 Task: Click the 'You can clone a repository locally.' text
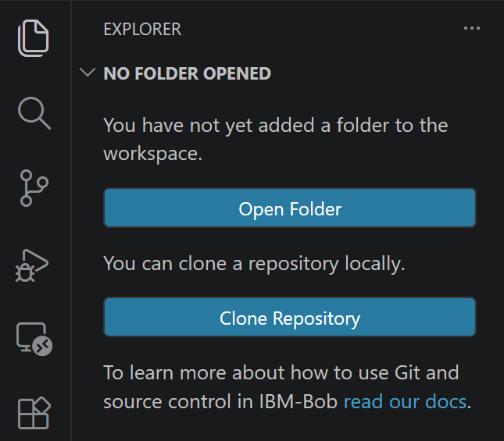(254, 264)
